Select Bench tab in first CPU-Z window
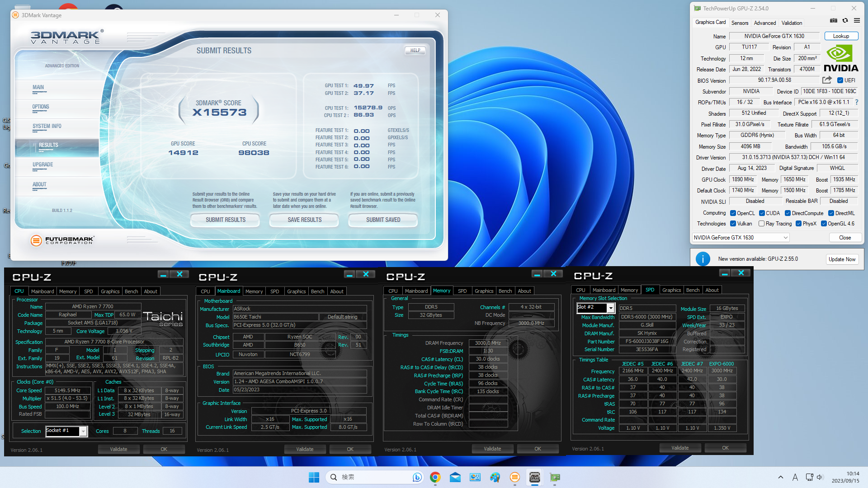This screenshot has width=868, height=488. 132,291
